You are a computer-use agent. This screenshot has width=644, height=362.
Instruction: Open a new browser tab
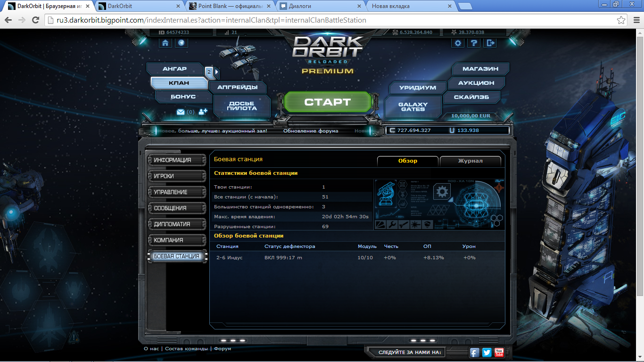tap(465, 6)
